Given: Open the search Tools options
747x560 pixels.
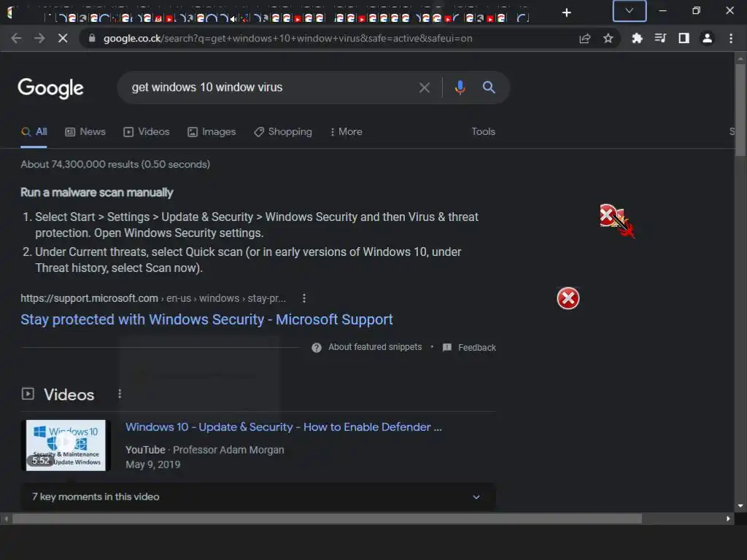Looking at the screenshot, I should click(x=483, y=131).
